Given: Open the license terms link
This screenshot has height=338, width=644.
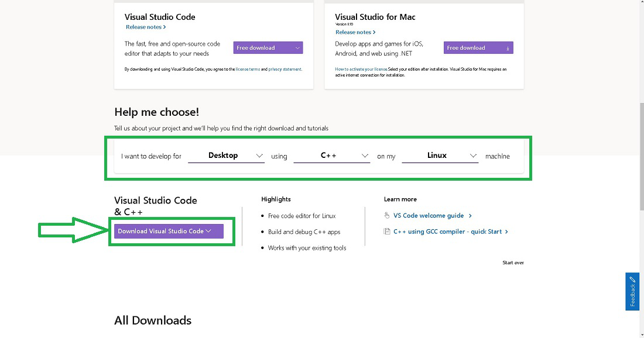Looking at the screenshot, I should (248, 69).
